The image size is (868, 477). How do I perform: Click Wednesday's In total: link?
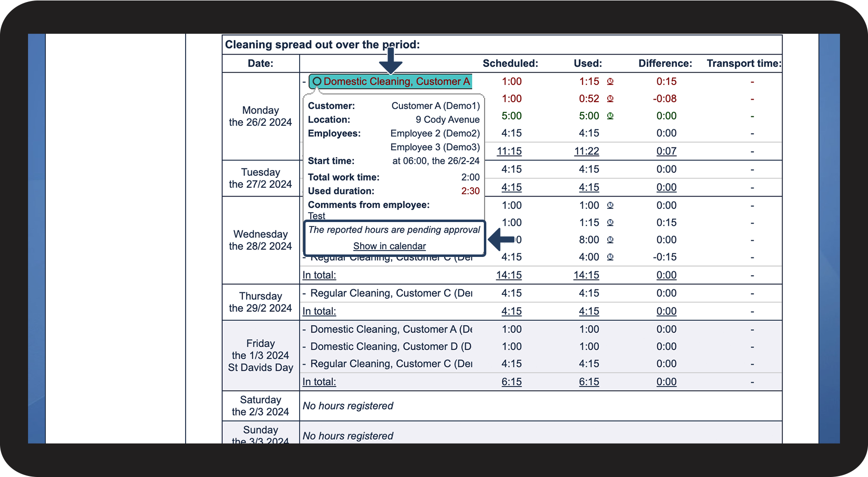pyautogui.click(x=319, y=275)
